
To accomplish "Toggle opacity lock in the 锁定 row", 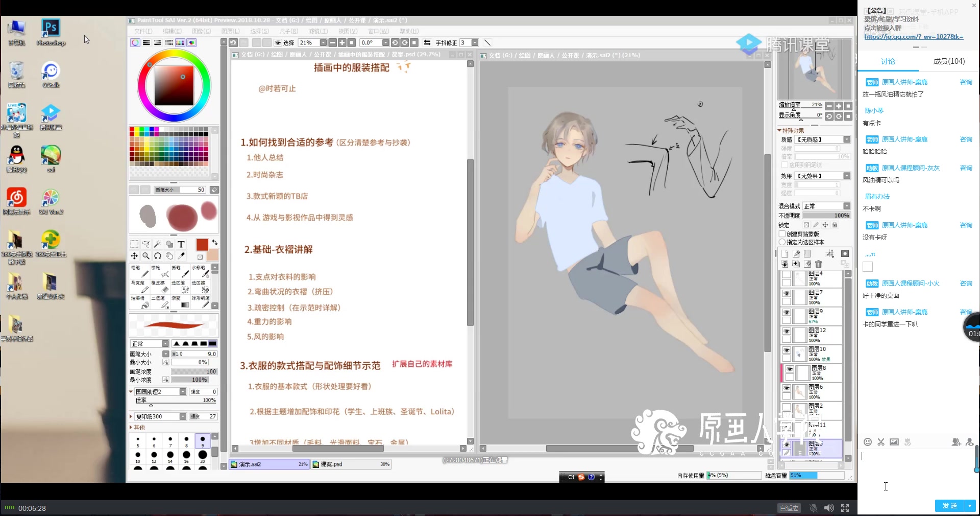I will coord(806,225).
